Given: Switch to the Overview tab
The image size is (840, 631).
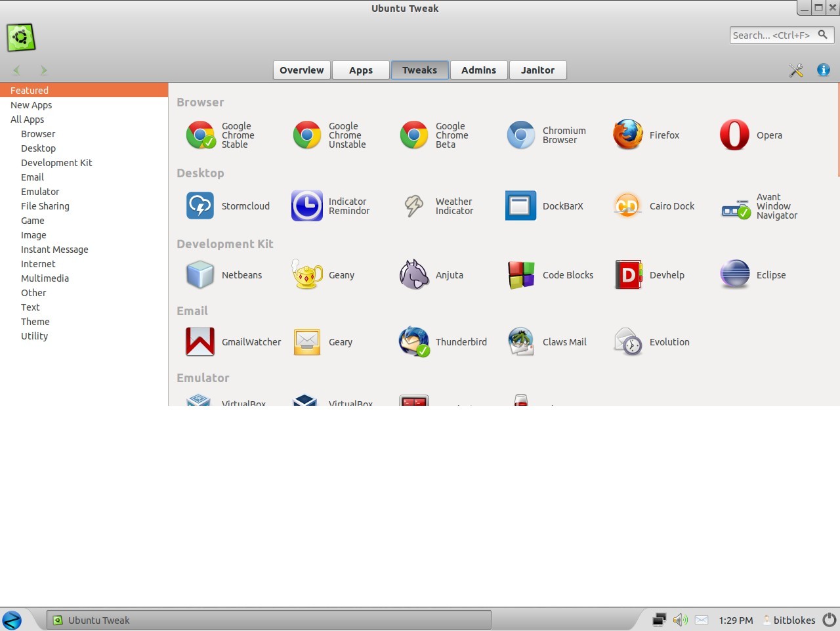Looking at the screenshot, I should 302,70.
